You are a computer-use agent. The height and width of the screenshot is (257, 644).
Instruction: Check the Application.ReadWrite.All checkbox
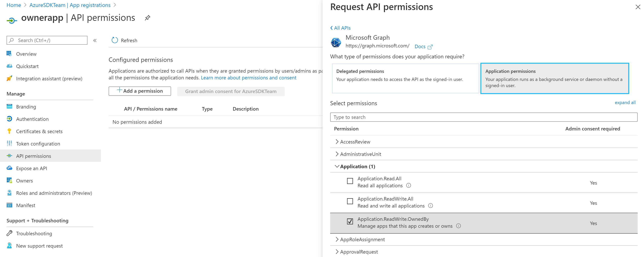[x=350, y=201]
